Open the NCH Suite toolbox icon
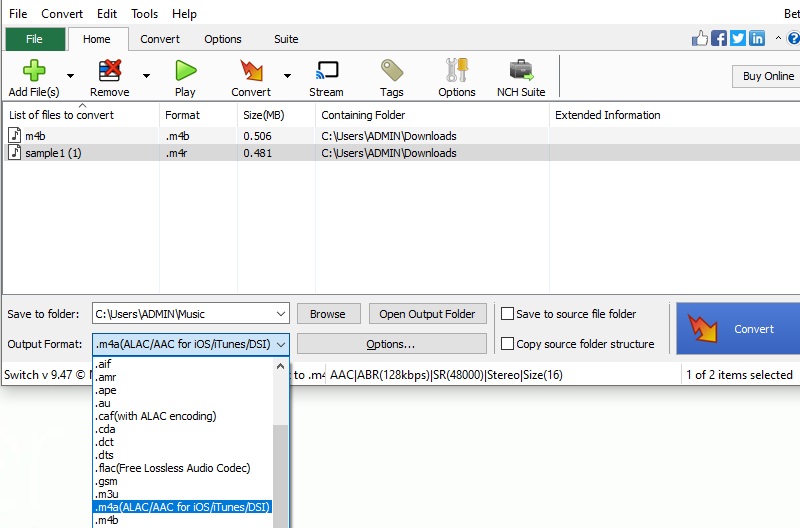Viewport: 800px width, 528px height. tap(521, 71)
